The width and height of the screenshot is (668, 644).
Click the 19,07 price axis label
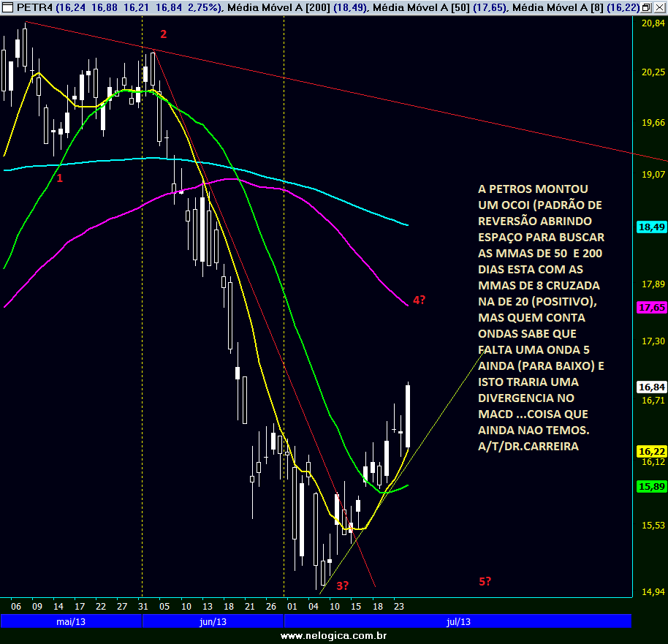pos(653,174)
